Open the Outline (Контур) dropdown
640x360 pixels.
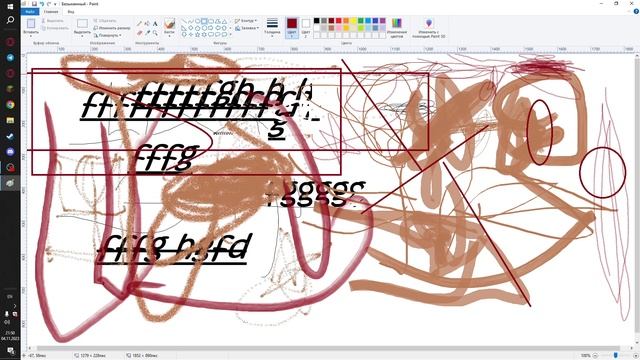245,20
